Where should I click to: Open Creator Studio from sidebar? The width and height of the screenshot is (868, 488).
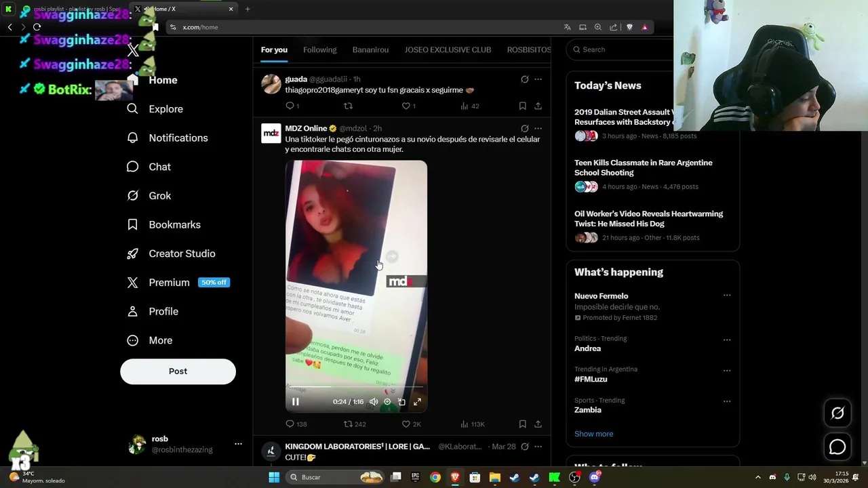click(x=172, y=253)
